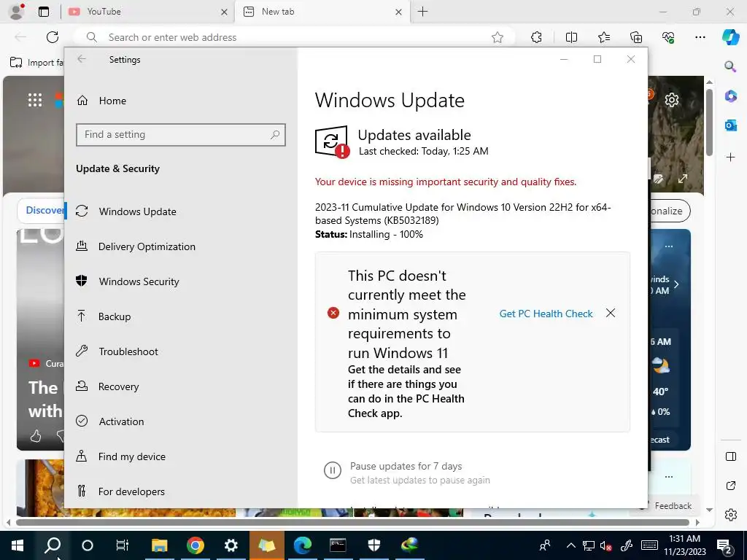This screenshot has height=560, width=747.
Task: Open Browser essentials heart icon
Action: coord(668,37)
